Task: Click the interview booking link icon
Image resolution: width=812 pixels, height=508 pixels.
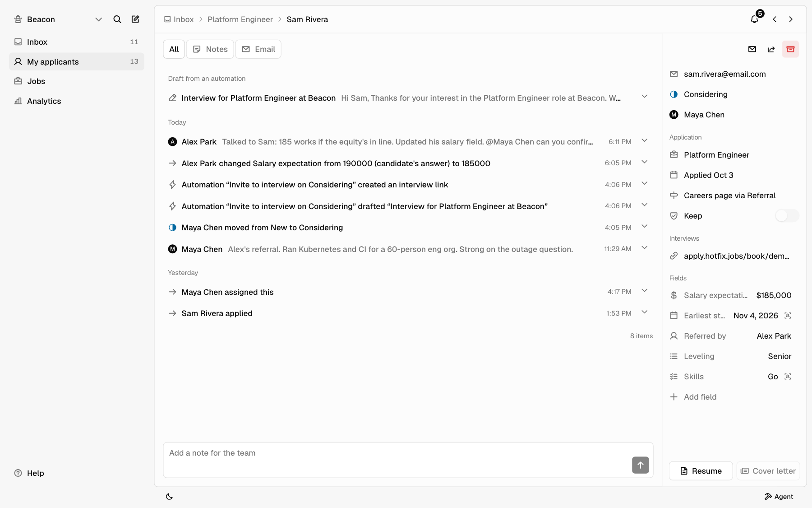Action: click(674, 256)
